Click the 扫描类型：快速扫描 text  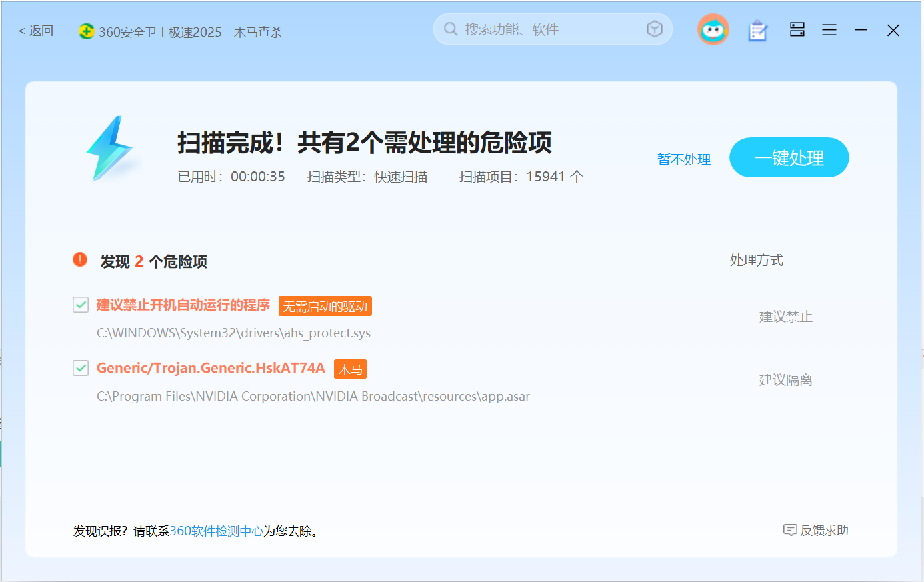(367, 177)
